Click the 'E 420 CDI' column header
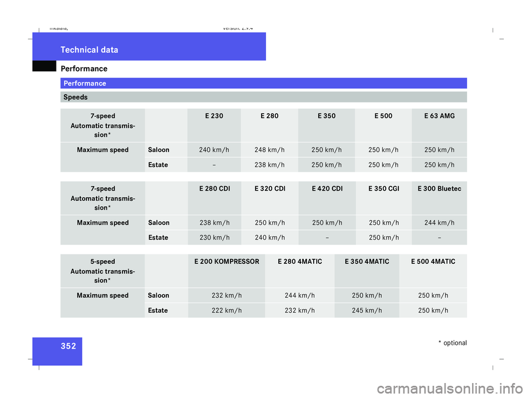 pos(327,188)
